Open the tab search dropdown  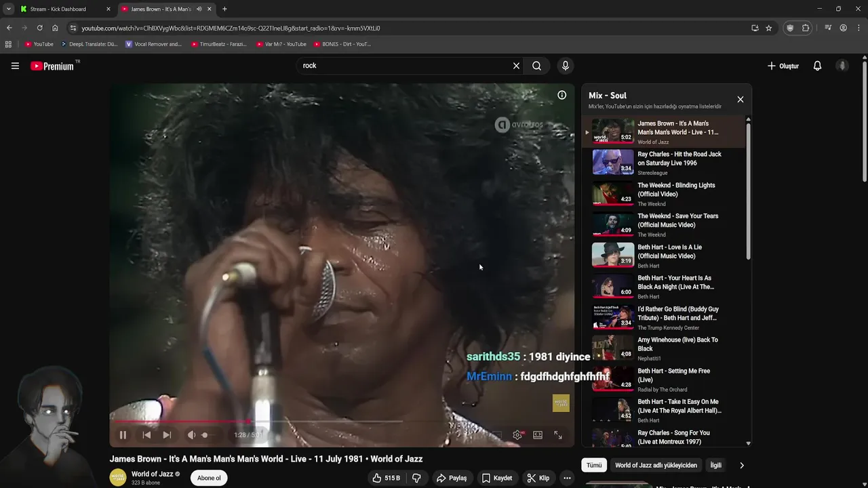tap(8, 9)
